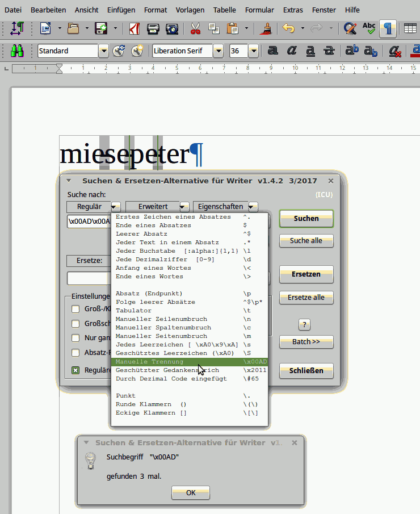420x514 pixels.
Task: Open the Liberation Serif font name dropdown
Action: pyautogui.click(x=218, y=51)
